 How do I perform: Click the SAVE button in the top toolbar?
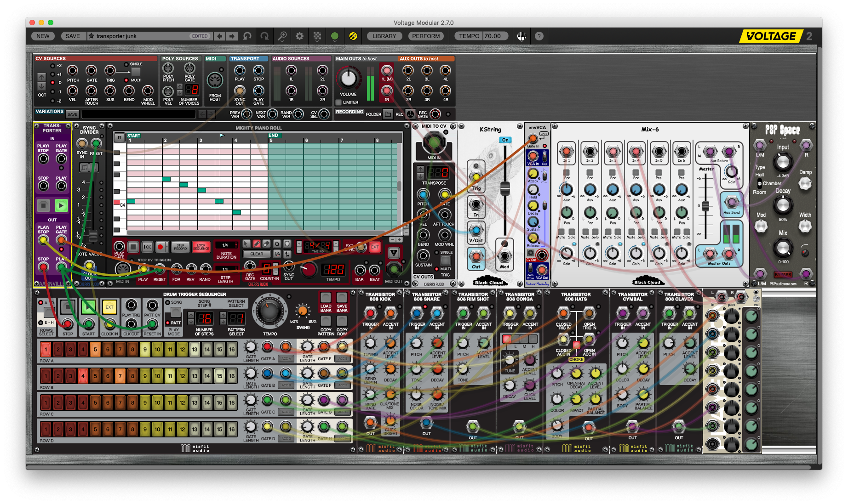pyautogui.click(x=73, y=36)
